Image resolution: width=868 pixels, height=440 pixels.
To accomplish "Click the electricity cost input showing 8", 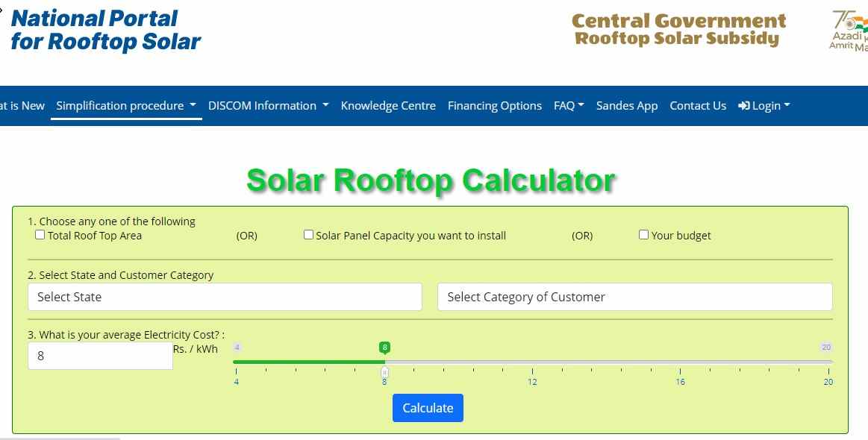I will (100, 355).
